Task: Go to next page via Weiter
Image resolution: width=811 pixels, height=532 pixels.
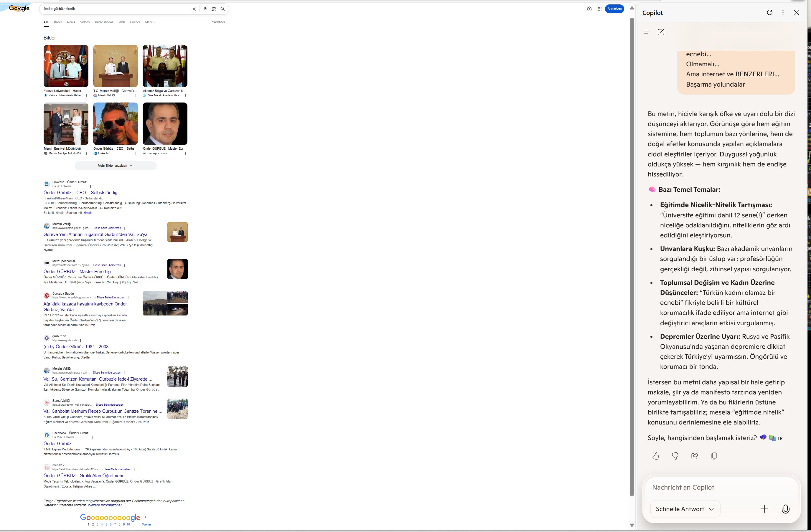Action: tap(146, 525)
